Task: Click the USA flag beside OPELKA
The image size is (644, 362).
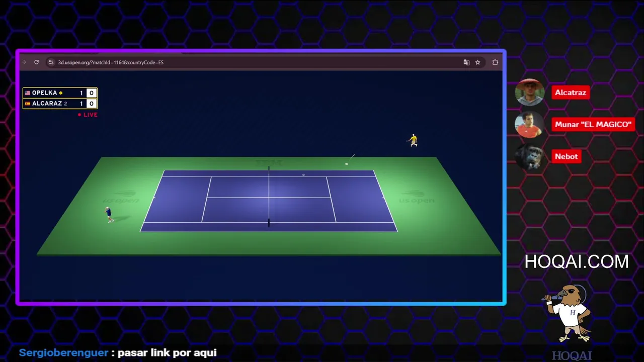Action: (x=28, y=93)
